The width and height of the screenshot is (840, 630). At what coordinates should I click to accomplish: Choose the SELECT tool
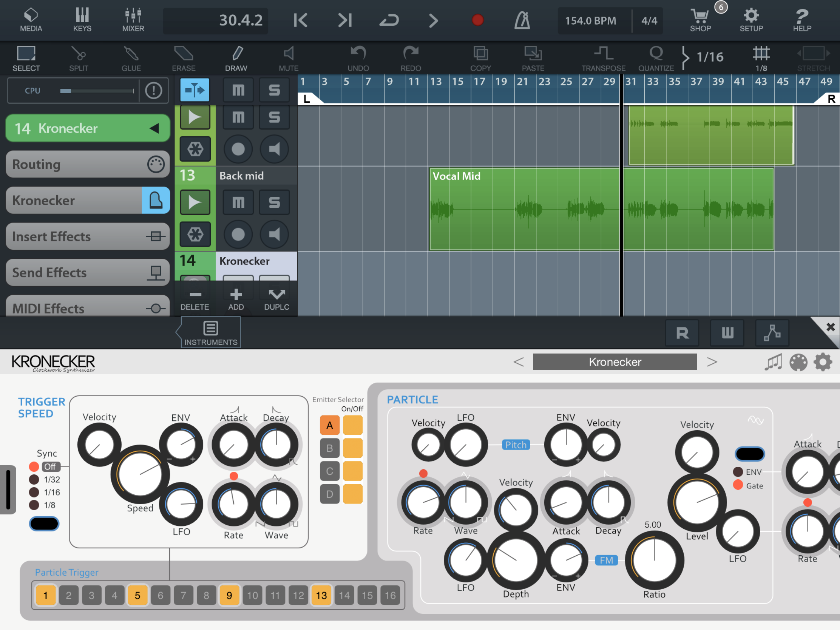tap(26, 59)
